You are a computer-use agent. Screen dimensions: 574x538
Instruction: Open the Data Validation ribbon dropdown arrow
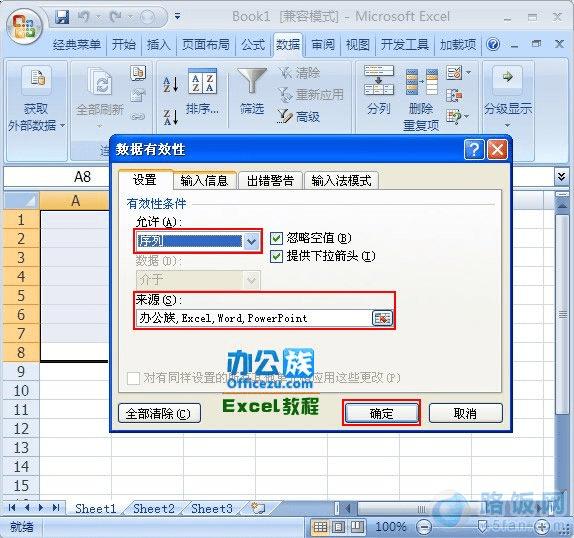pos(468,73)
